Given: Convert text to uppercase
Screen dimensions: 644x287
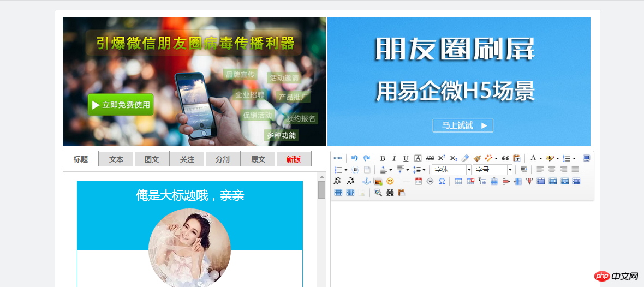Looking at the screenshot, I should coord(337,181).
